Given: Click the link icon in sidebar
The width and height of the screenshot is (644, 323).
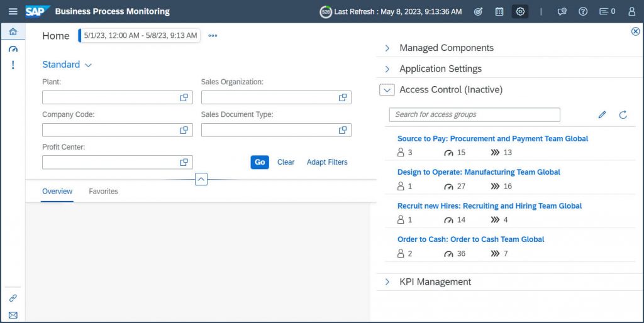Looking at the screenshot, I should pyautogui.click(x=13, y=298).
